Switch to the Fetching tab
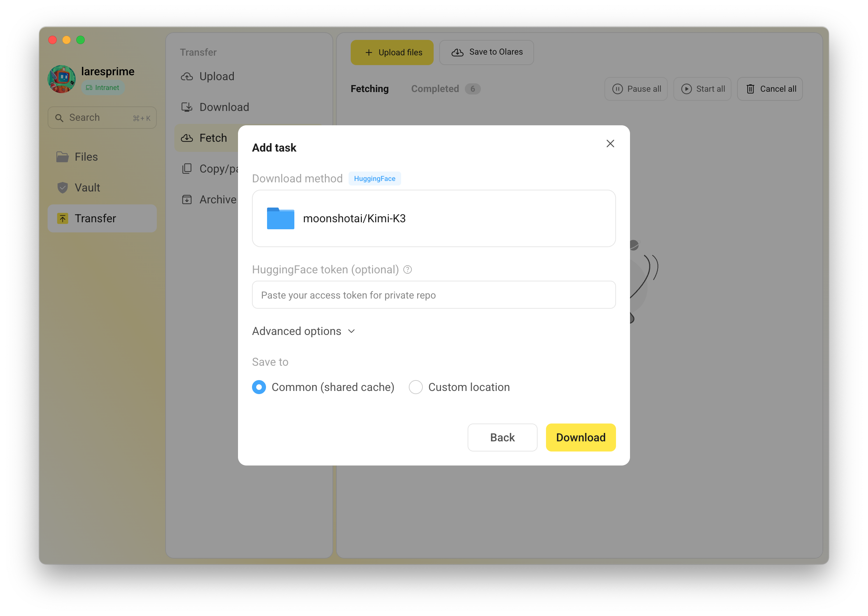This screenshot has width=868, height=616. [x=369, y=89]
